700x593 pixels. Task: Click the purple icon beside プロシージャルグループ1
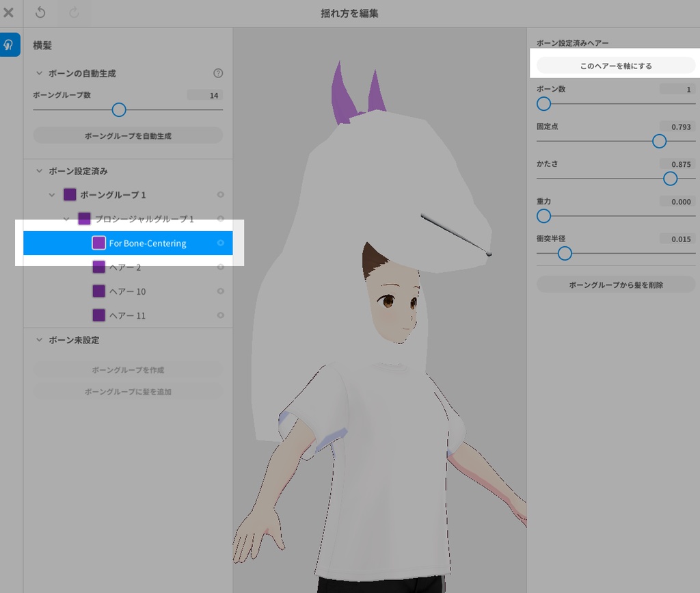[x=83, y=218]
